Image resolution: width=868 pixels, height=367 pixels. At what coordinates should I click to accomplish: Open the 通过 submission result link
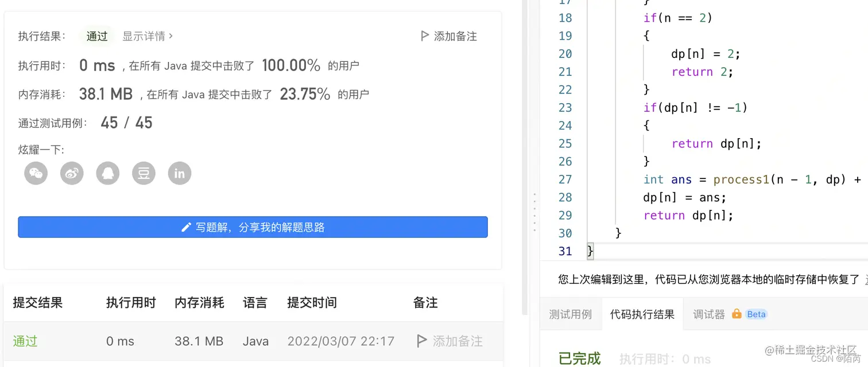click(x=24, y=341)
